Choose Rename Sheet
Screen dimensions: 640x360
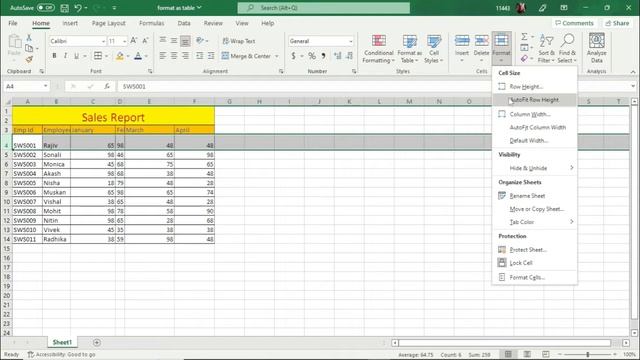[x=534, y=196]
